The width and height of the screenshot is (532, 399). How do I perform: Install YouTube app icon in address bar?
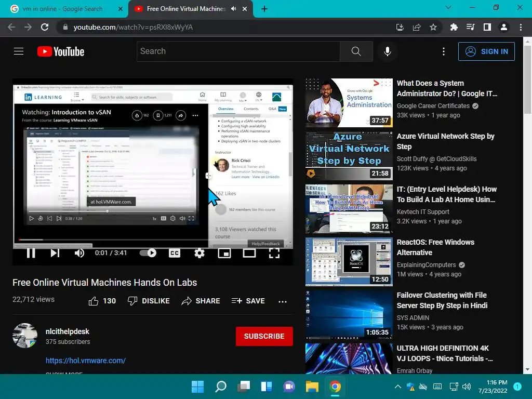pyautogui.click(x=400, y=27)
